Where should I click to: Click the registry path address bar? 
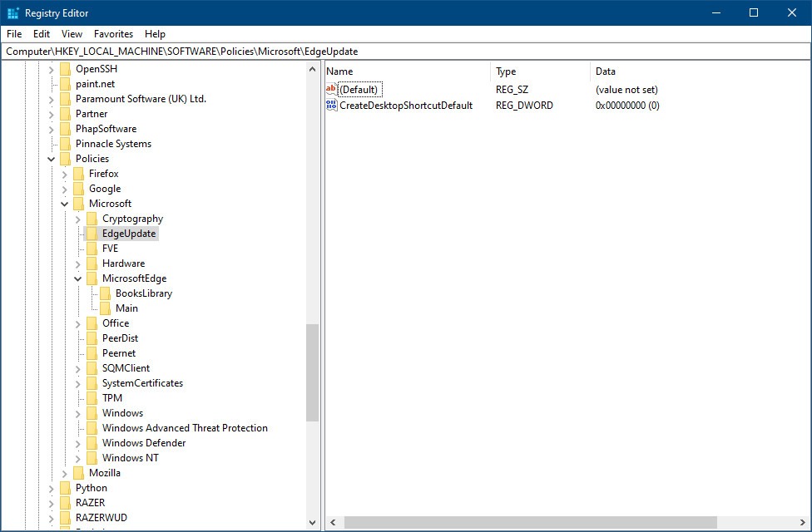(406, 52)
